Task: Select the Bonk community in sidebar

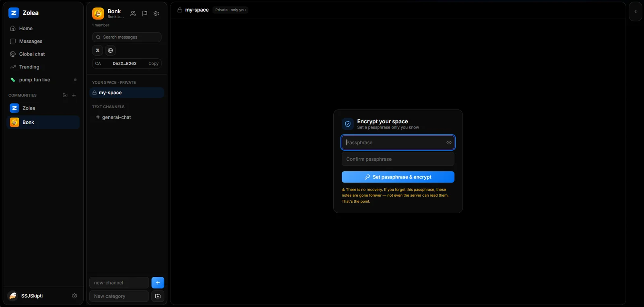Action: (43, 122)
